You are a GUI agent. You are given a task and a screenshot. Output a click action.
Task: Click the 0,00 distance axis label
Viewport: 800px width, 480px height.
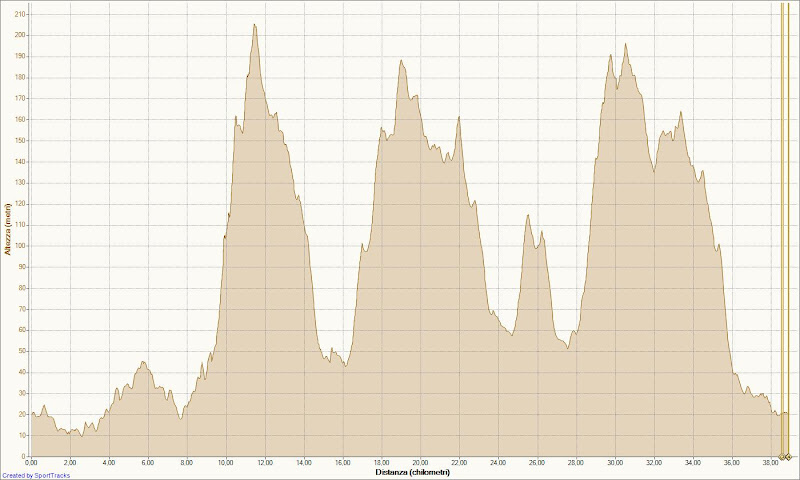tap(31, 463)
